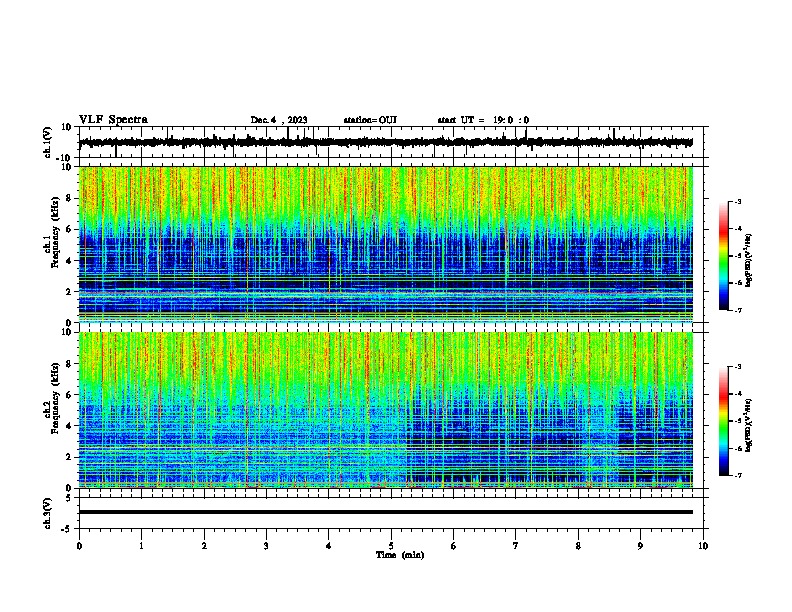
Task: Click time axis tick label '8'
Action: 578,546
